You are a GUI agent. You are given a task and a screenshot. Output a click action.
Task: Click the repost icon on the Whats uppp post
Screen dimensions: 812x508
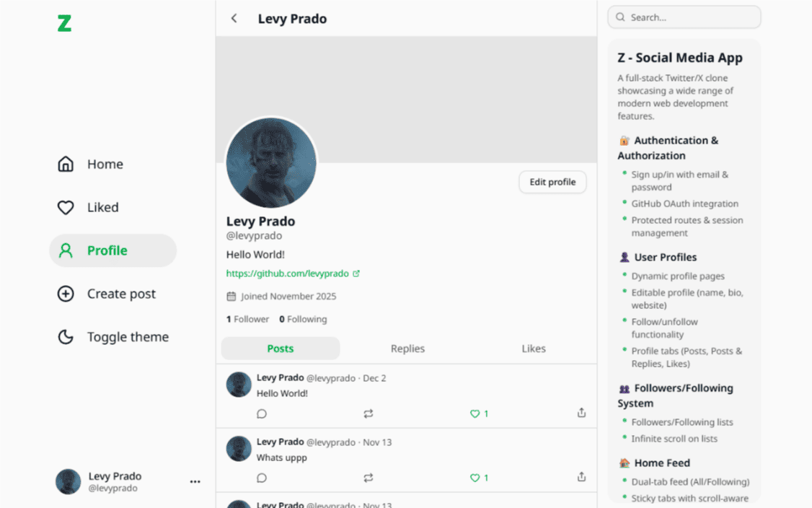point(369,477)
